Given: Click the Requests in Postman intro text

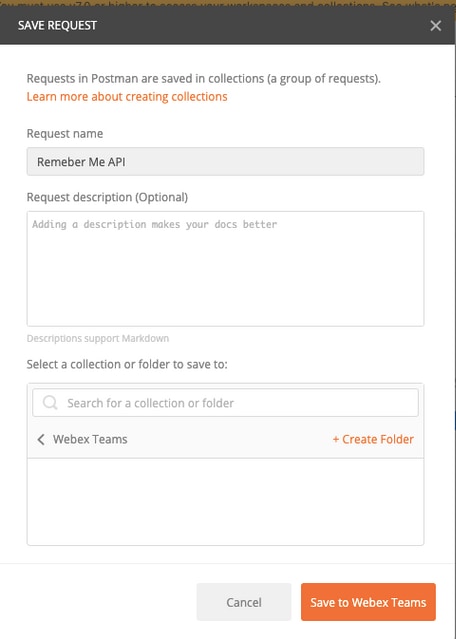Looking at the screenshot, I should click(x=203, y=79).
